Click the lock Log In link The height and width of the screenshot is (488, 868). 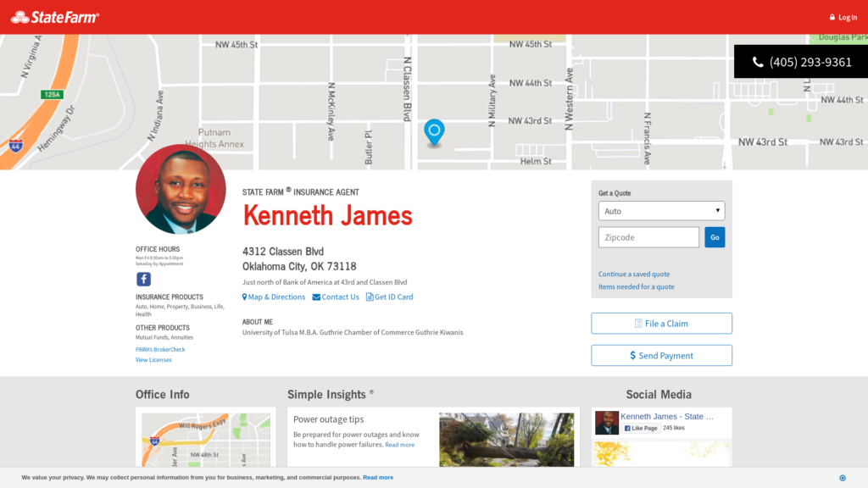coord(843,18)
